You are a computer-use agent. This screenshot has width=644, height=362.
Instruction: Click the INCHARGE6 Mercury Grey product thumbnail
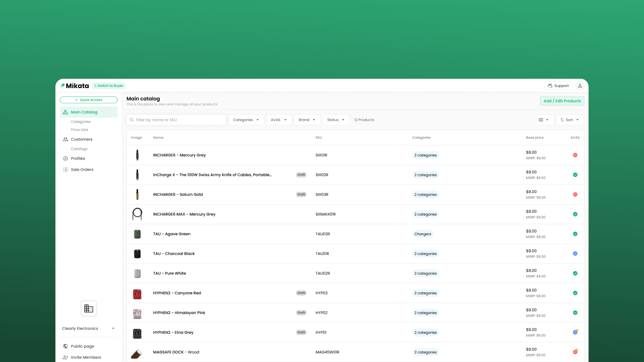click(137, 155)
